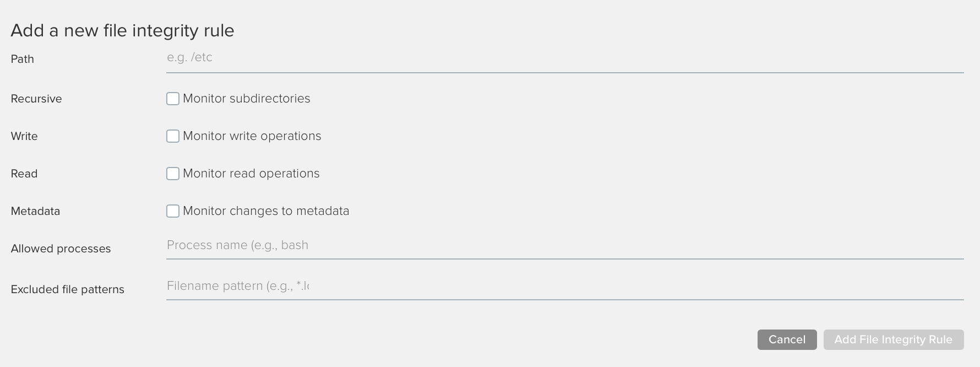Enable the Monitor subdirectories checkbox
The image size is (980, 367).
pos(173,99)
